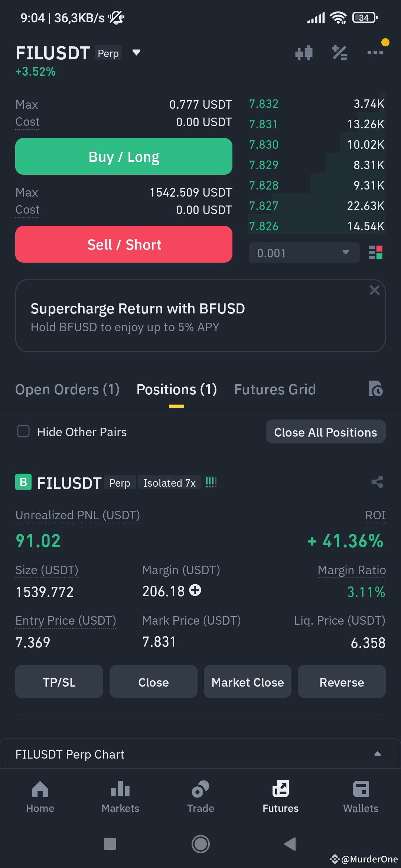Select the 7.829 order book price
This screenshot has height=868, width=401.
click(264, 165)
